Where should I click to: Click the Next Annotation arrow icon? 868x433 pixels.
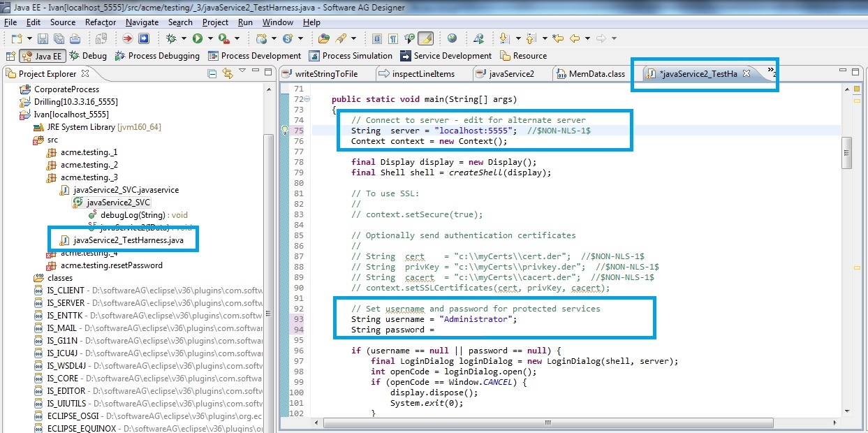503,38
